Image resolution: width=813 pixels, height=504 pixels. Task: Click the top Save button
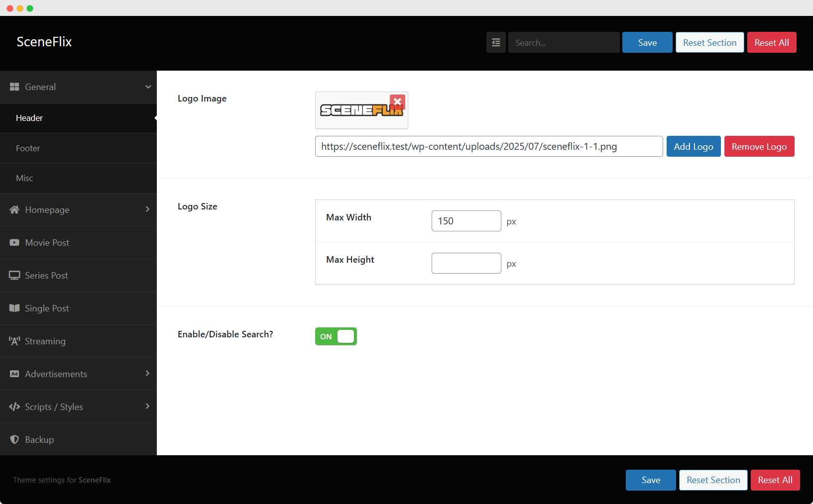(x=647, y=42)
